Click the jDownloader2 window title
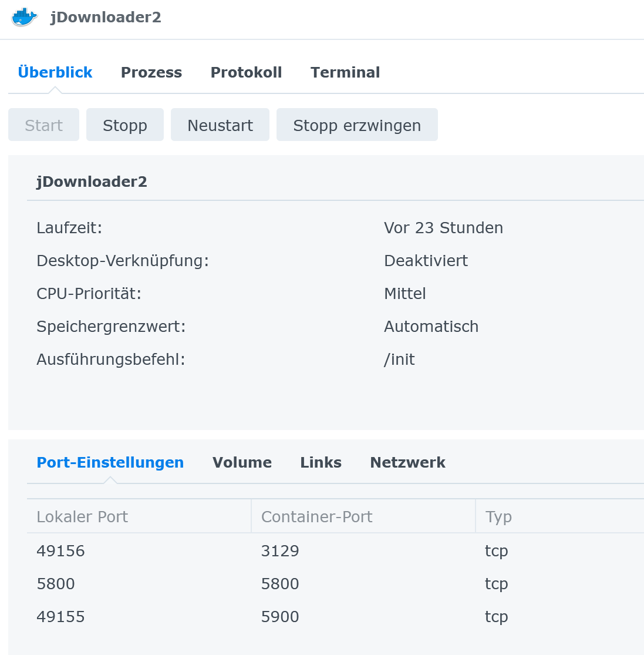The image size is (644, 655). 106,17
